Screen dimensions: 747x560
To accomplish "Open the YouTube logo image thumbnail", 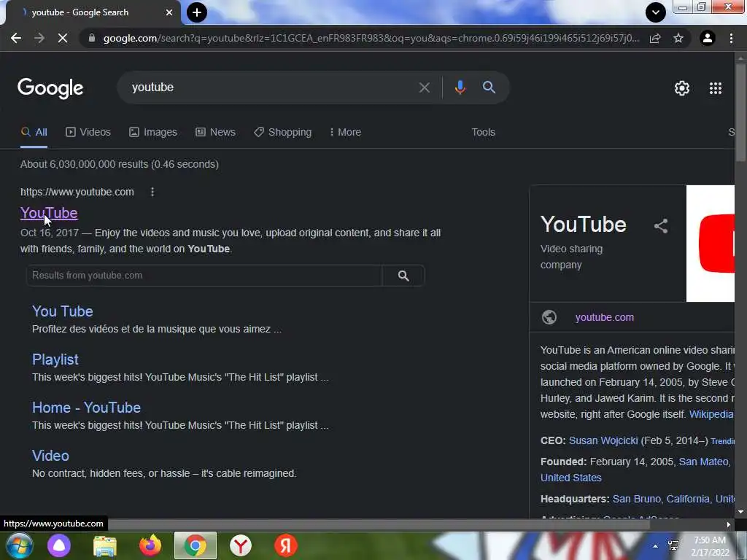I will [x=711, y=244].
